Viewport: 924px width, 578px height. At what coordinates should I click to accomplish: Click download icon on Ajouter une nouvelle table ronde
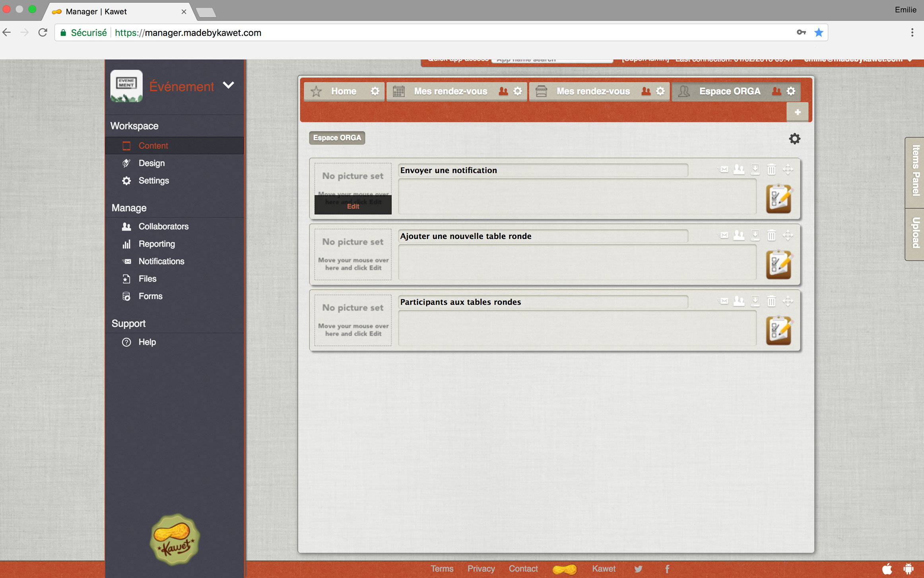(755, 235)
